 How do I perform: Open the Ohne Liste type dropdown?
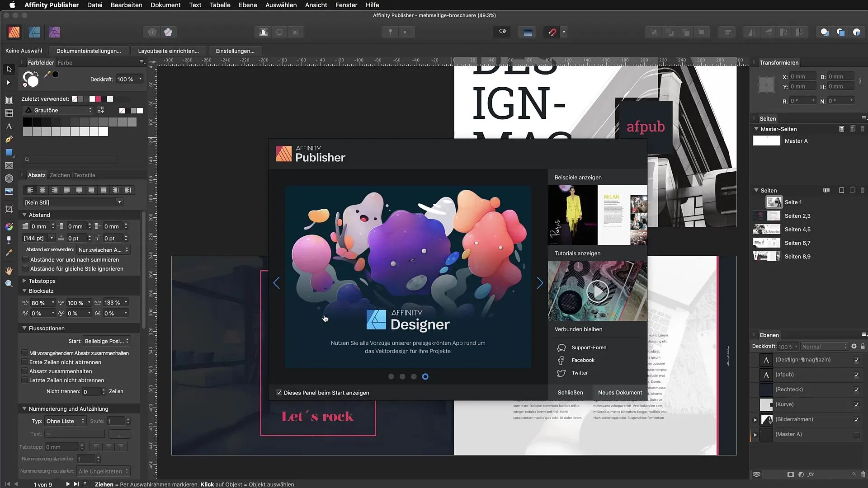(x=65, y=421)
